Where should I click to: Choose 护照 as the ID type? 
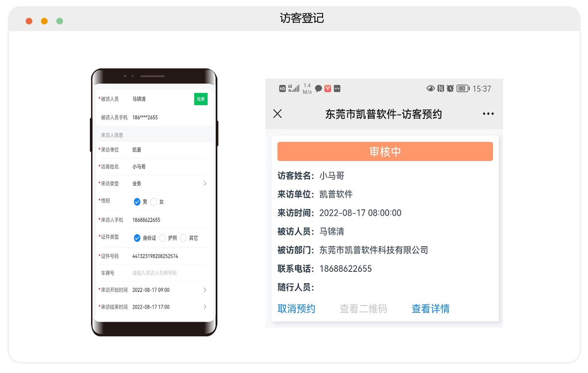(163, 238)
